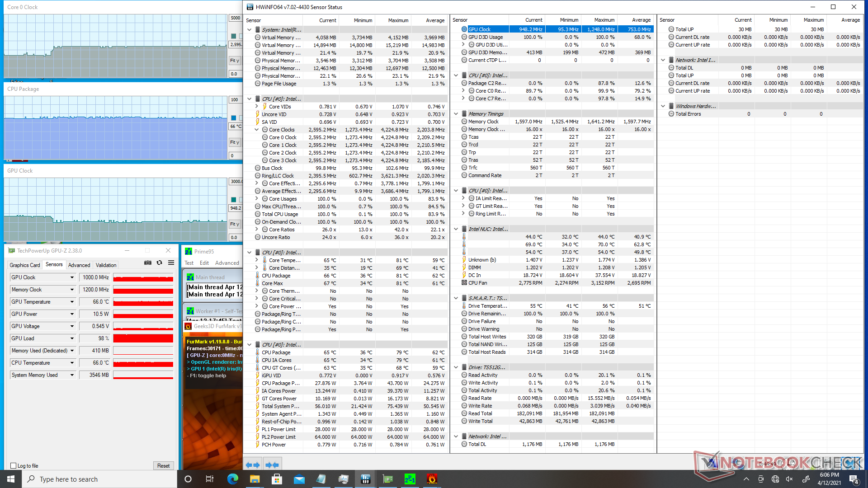The width and height of the screenshot is (868, 488).
Task: Expand the IA Limit Reasons node
Action: click(463, 198)
